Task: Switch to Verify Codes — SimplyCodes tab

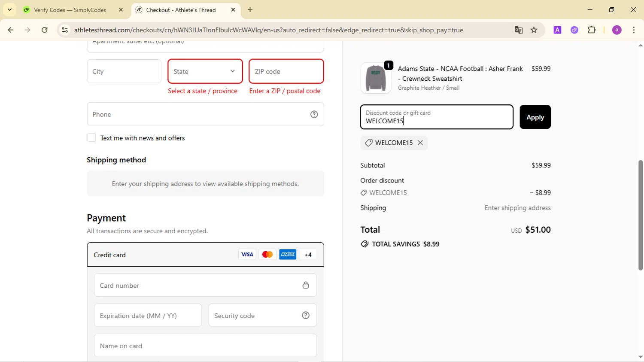Action: [70, 10]
